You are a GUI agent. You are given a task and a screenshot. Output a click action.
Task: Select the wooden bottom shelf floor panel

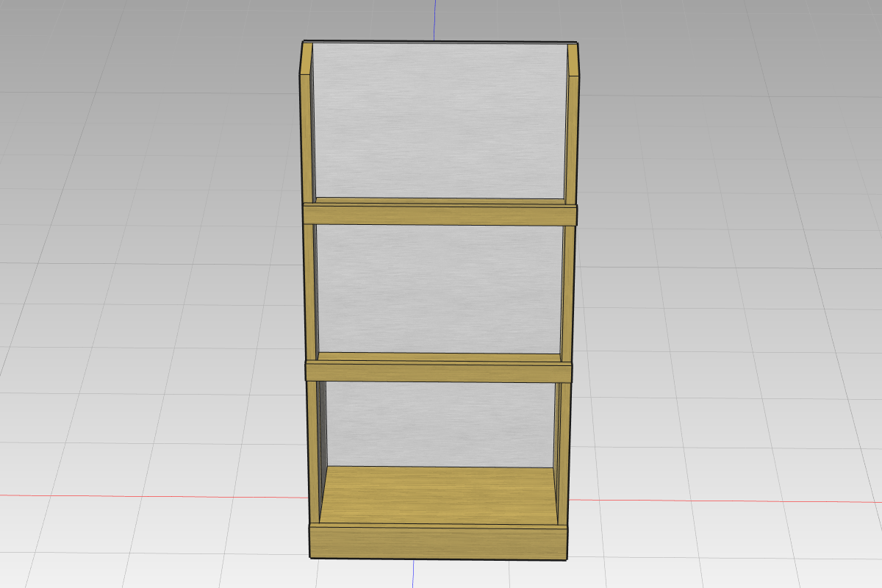coord(439,495)
